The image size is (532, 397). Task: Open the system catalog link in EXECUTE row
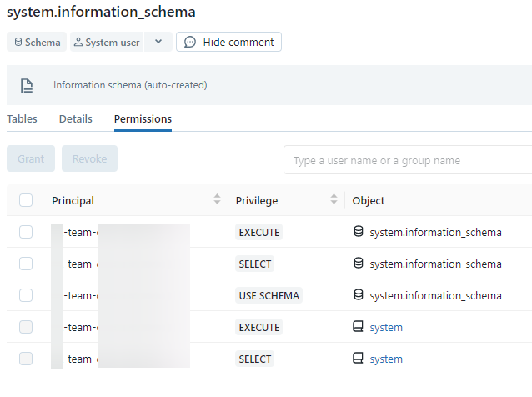(x=386, y=327)
